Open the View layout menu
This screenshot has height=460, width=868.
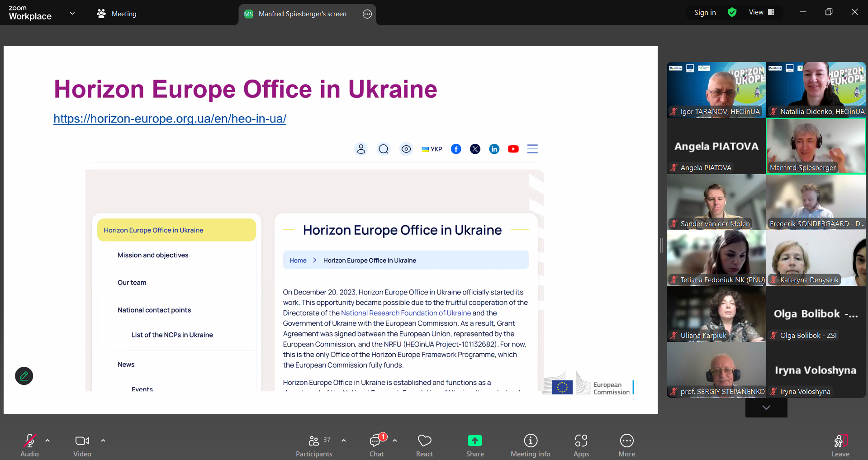click(x=761, y=12)
